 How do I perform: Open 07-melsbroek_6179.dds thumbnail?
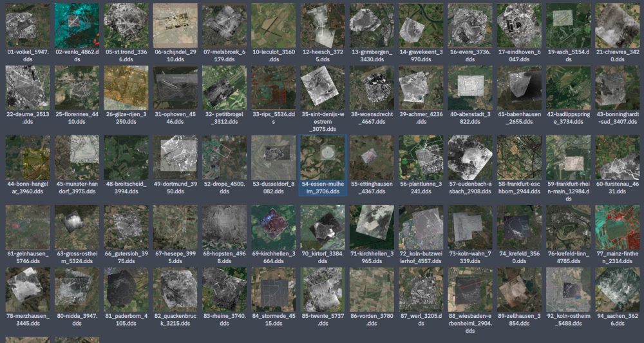pyautogui.click(x=224, y=26)
